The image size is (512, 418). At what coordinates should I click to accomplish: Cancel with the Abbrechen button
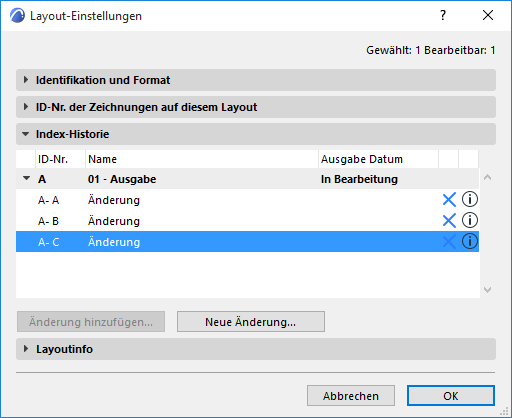tap(351, 396)
